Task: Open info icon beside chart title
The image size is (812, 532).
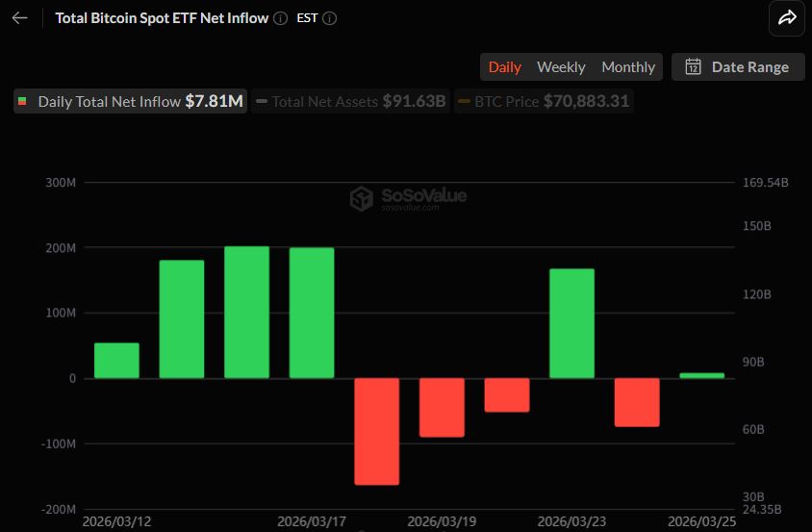Action: [x=280, y=18]
